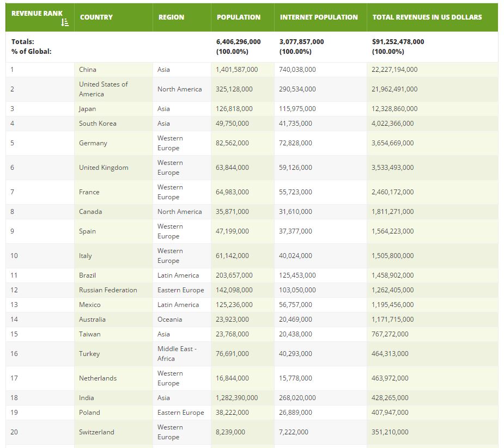Select Russian Federation population 142,098,000
504x448 pixels.
point(234,290)
